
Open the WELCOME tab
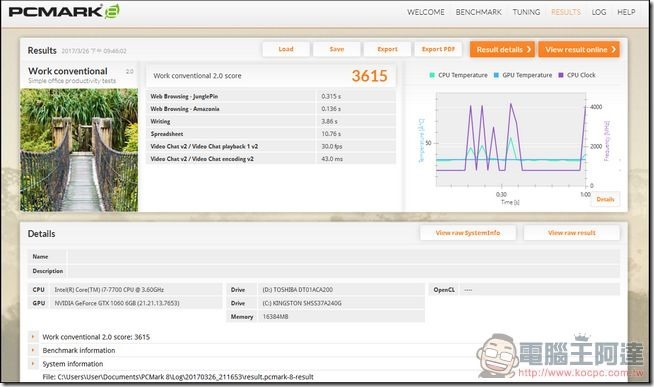point(425,12)
